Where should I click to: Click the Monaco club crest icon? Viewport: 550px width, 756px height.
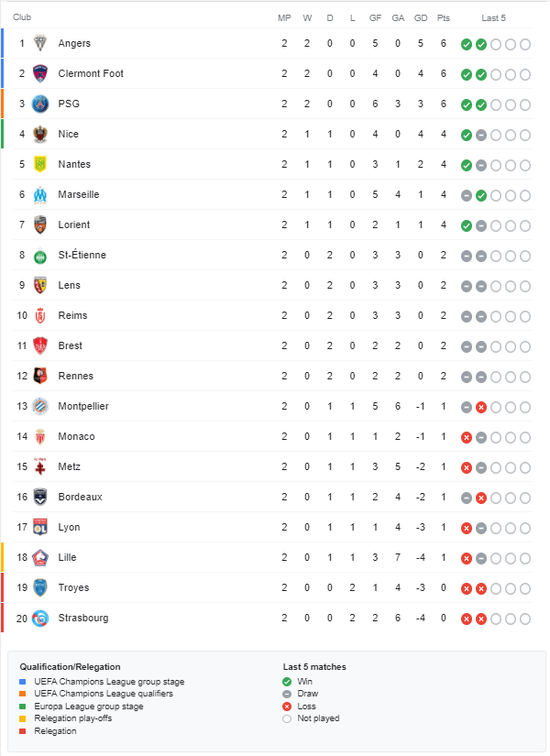(x=40, y=436)
